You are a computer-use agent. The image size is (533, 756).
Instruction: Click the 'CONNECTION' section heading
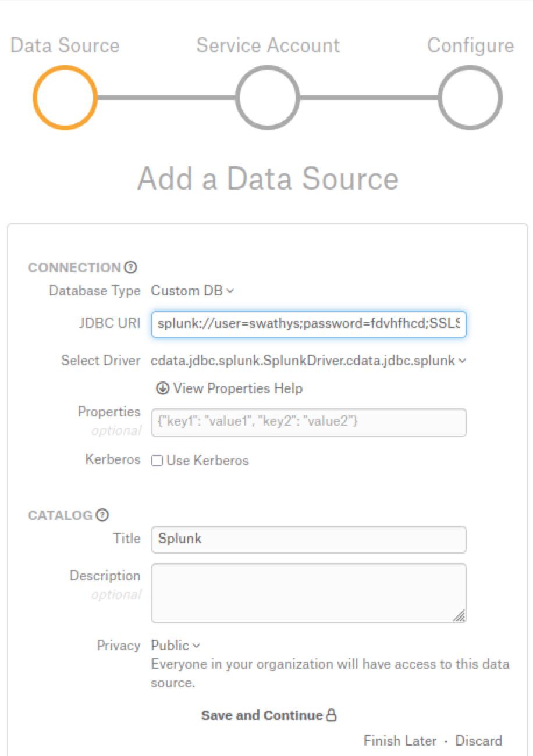[74, 268]
